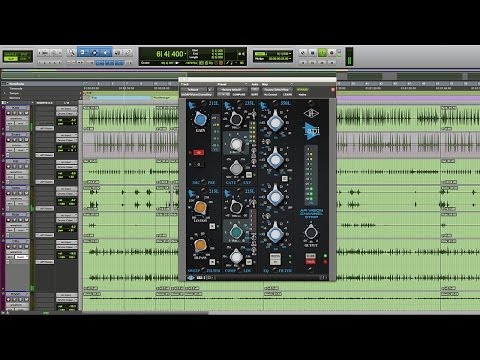Flip the SWEEP FILTER switch
The width and height of the screenshot is (480, 360).
click(204, 270)
